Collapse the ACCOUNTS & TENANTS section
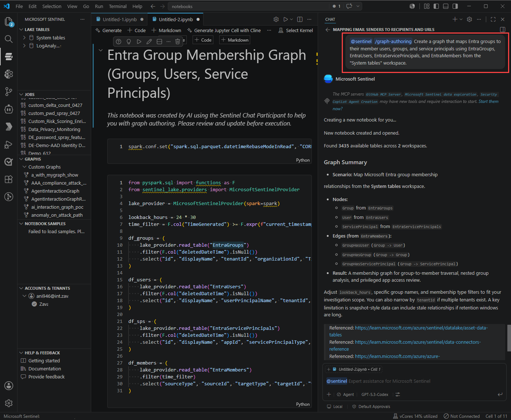The width and height of the screenshot is (511, 420). (21, 288)
